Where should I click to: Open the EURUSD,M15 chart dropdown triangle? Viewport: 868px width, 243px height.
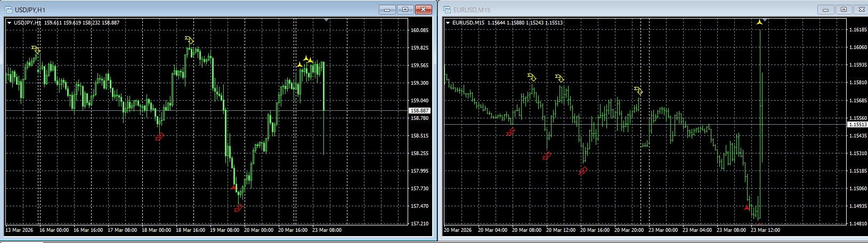point(448,23)
